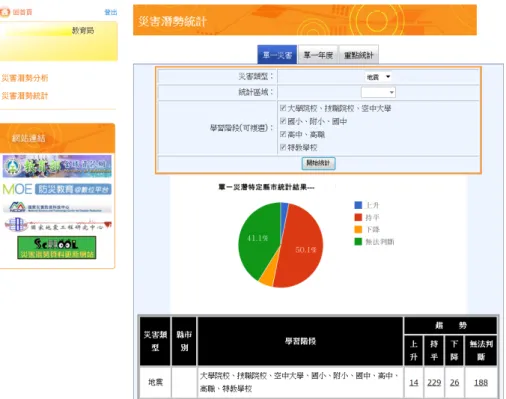Click the red 持平 legend swatch
506x399 pixels.
358,217
